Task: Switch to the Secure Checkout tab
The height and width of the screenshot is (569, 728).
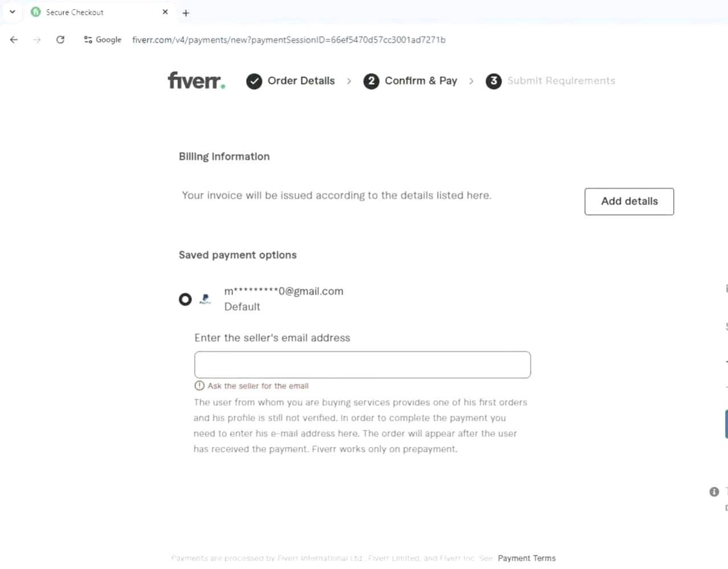Action: coord(91,12)
